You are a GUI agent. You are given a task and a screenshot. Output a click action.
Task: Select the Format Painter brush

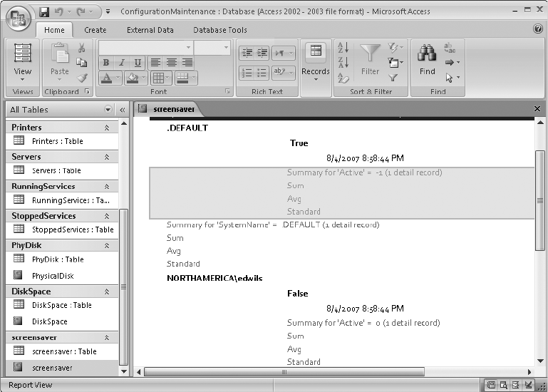(x=82, y=77)
